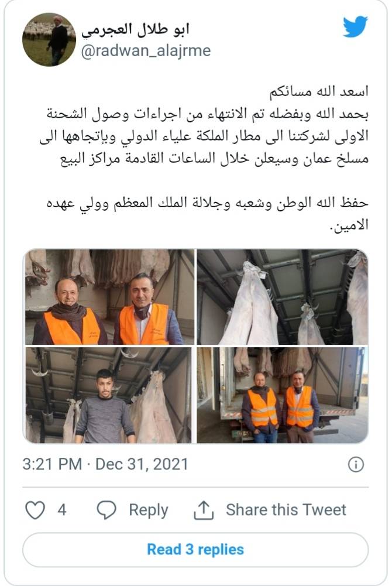This screenshot has width=392, height=586.
Task: Open the bottom-left photo of man in gray sweater
Action: [108, 395]
